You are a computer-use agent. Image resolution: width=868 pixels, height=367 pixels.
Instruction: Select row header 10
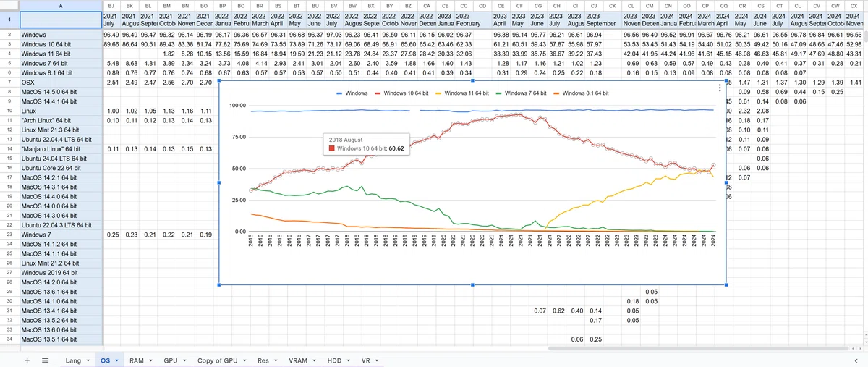(9, 111)
